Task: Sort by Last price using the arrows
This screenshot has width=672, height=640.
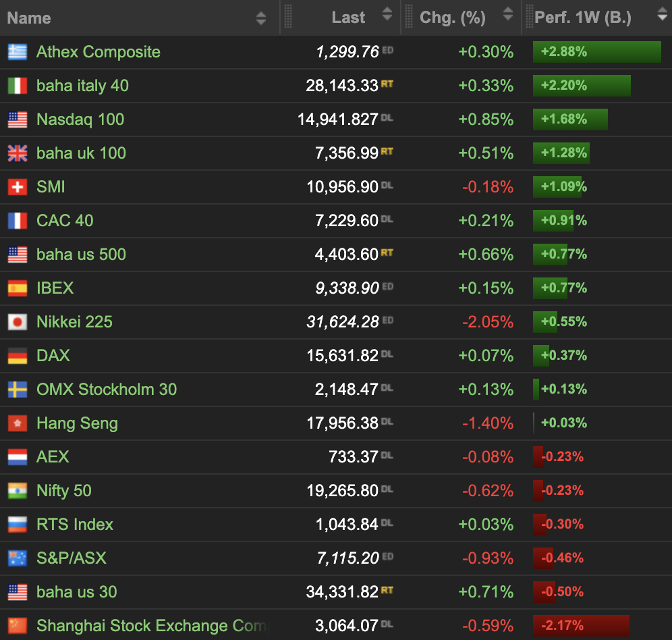Action: 387,14
